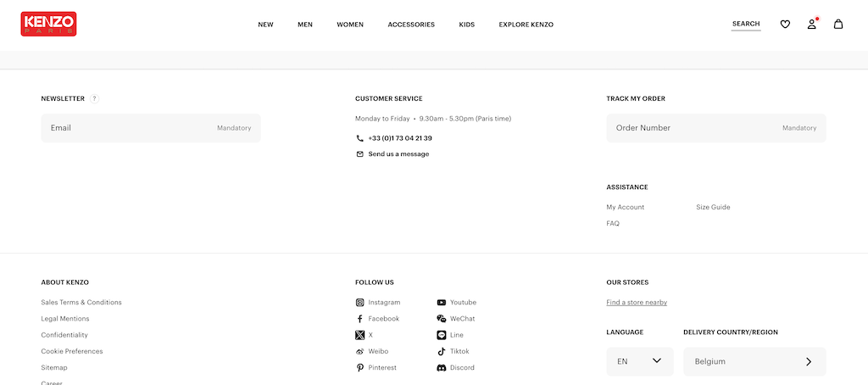Open the Sitemap link
The image size is (868, 385).
(53, 368)
